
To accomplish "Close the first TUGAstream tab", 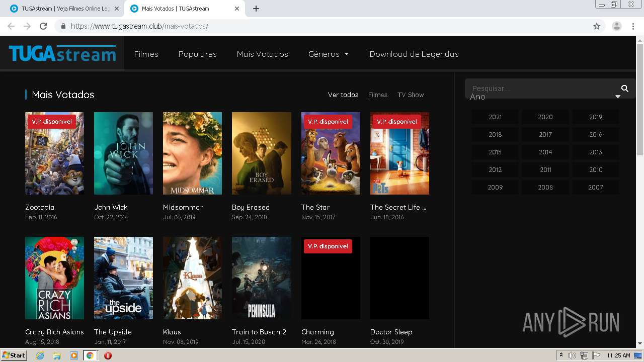I will 117,9.
